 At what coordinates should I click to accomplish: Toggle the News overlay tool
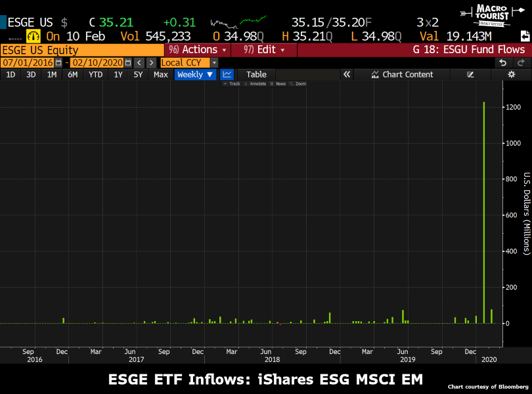[278, 83]
